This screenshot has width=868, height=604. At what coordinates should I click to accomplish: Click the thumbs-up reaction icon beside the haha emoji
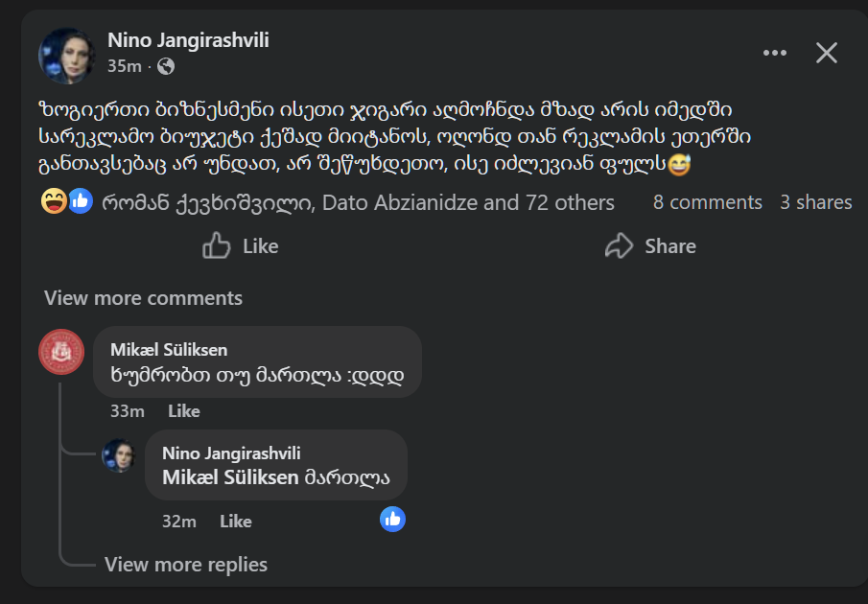tap(79, 201)
